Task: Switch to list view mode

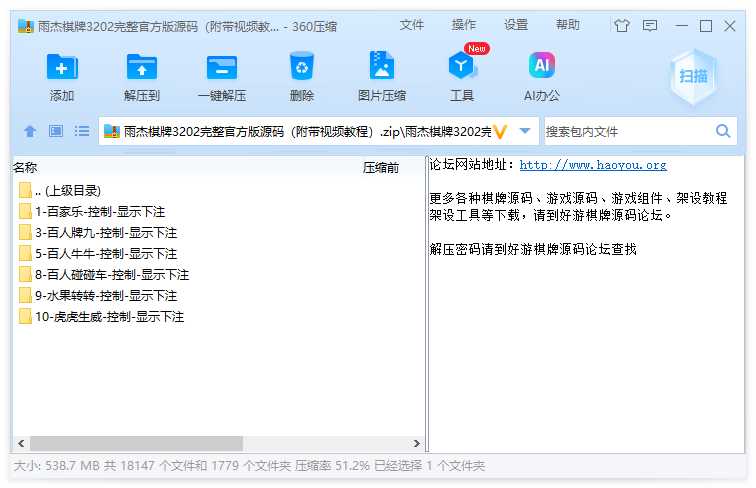Action: (82, 131)
